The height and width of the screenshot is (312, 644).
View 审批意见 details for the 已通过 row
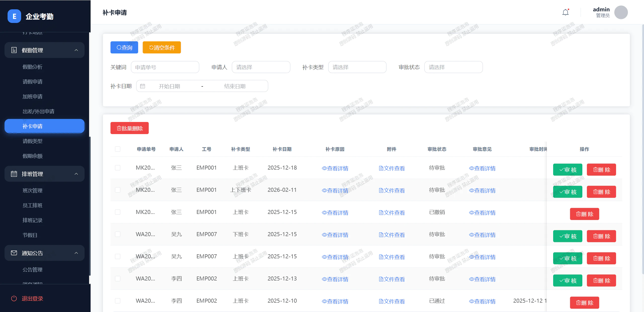point(482,301)
